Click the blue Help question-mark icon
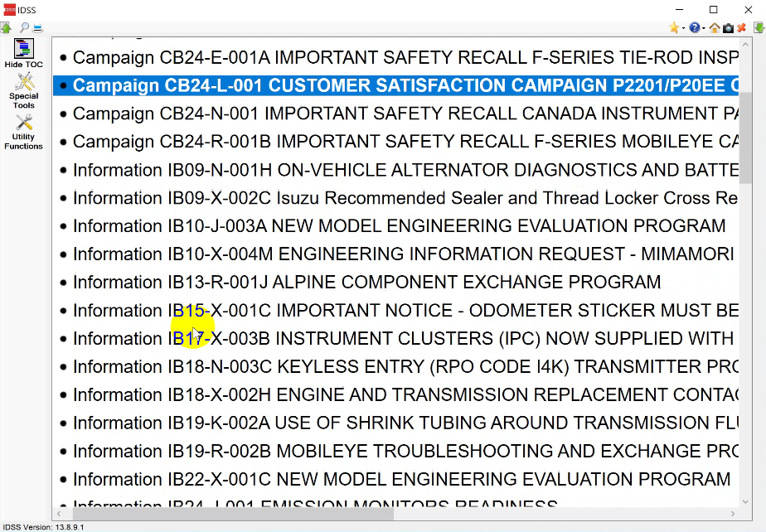Screen dimensions: 766x532 click(x=695, y=27)
